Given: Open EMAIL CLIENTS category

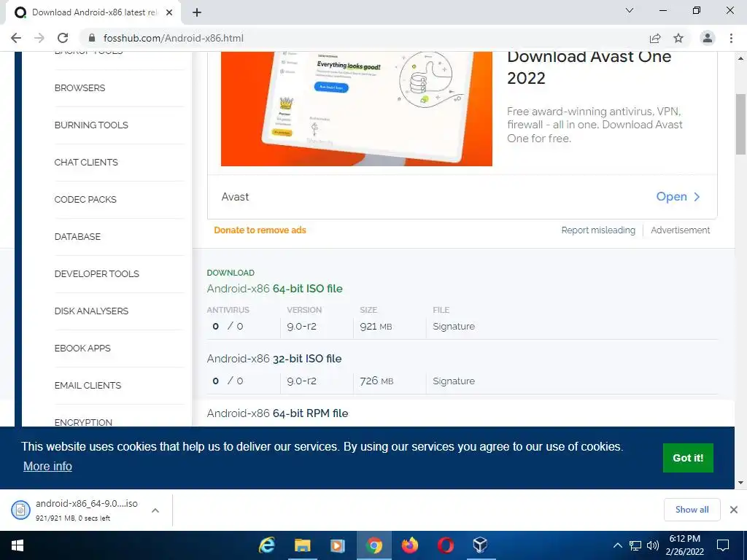Looking at the screenshot, I should click(x=88, y=385).
